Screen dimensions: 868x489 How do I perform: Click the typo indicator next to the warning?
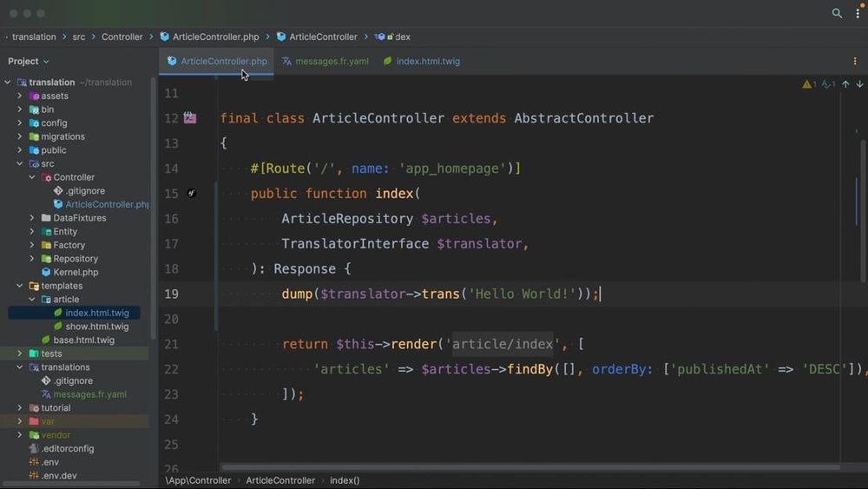coord(828,84)
